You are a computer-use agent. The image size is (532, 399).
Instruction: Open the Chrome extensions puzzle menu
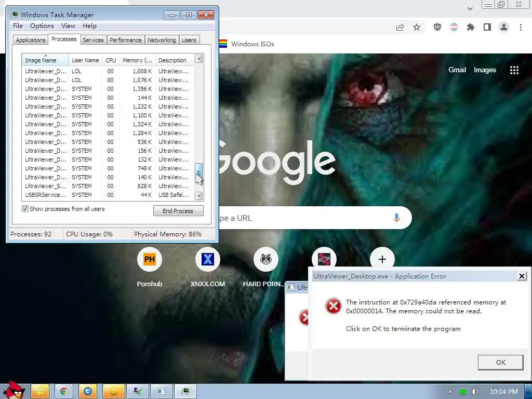pyautogui.click(x=471, y=27)
